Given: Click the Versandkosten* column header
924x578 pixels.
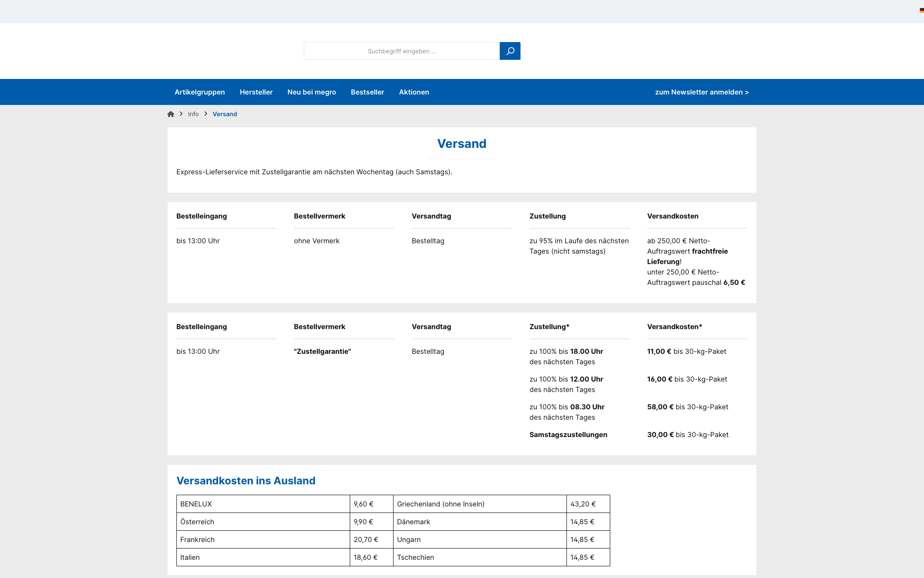Looking at the screenshot, I should (x=675, y=327).
